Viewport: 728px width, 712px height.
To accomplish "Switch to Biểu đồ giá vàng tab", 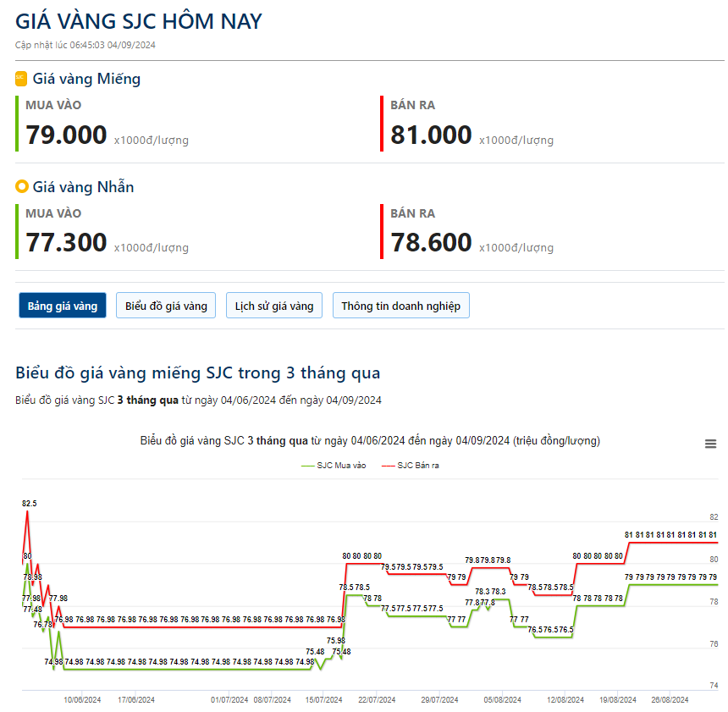I will [166, 306].
